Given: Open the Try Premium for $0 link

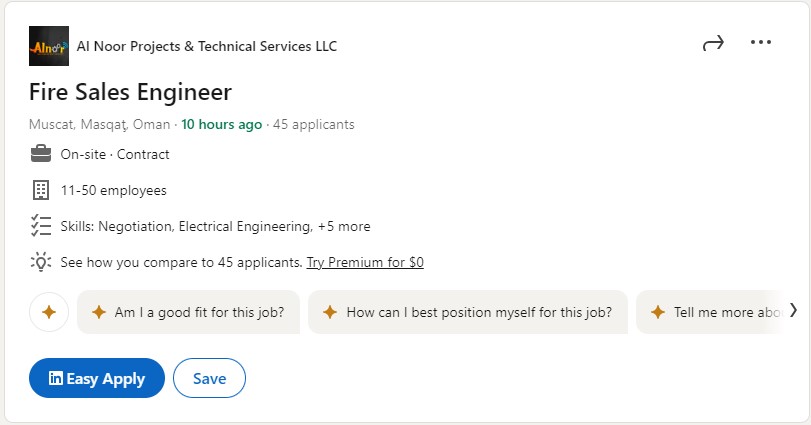Looking at the screenshot, I should pos(365,262).
